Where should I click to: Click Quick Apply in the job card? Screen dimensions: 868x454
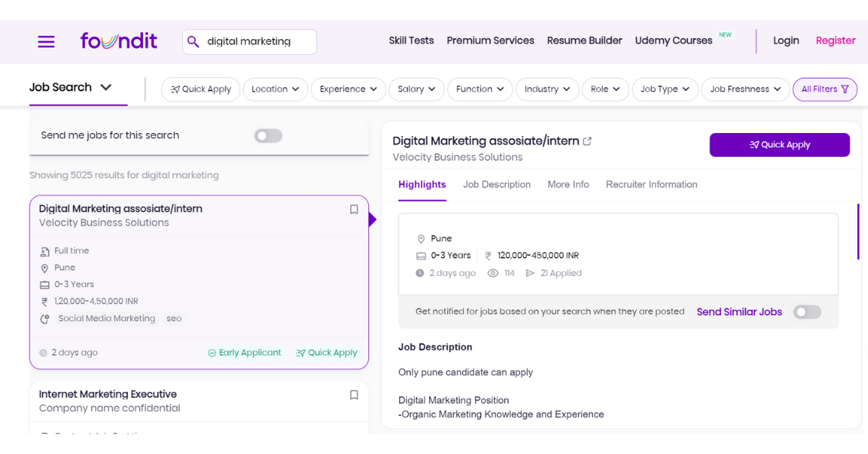(x=326, y=353)
